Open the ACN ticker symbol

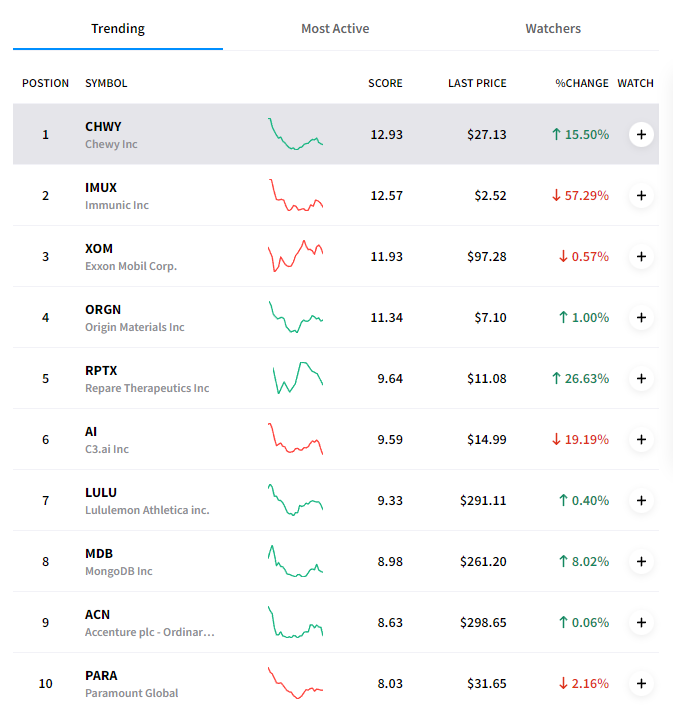pos(97,615)
